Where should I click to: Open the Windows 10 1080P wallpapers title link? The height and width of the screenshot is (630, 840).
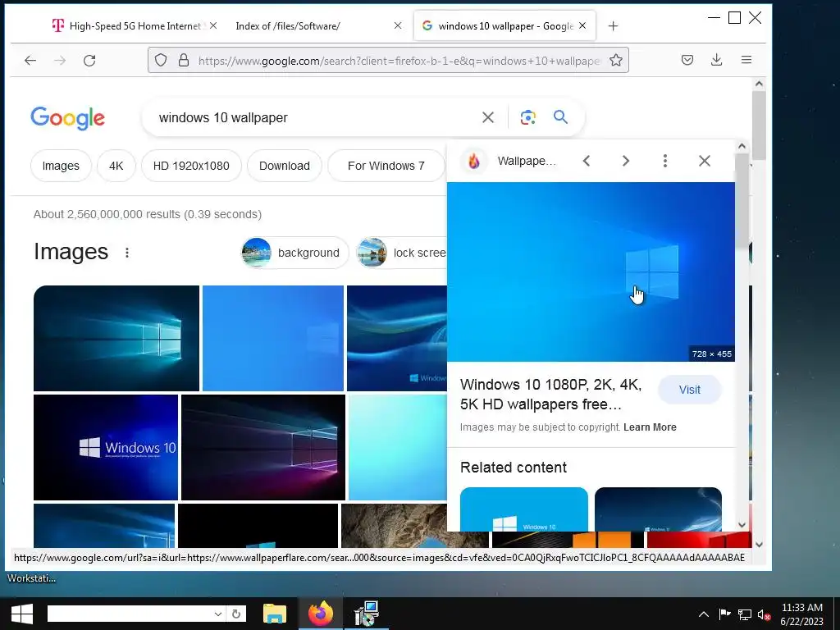pyautogui.click(x=550, y=395)
